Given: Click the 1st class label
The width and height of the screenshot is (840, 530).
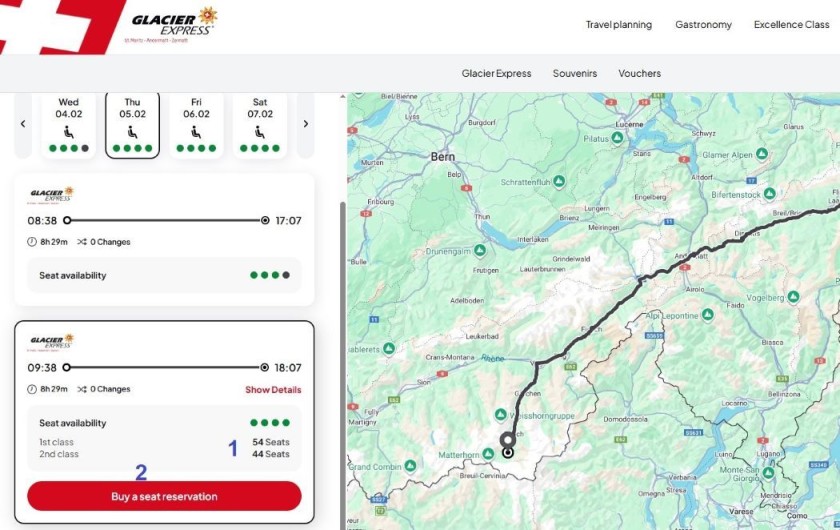Looking at the screenshot, I should [x=56, y=442].
